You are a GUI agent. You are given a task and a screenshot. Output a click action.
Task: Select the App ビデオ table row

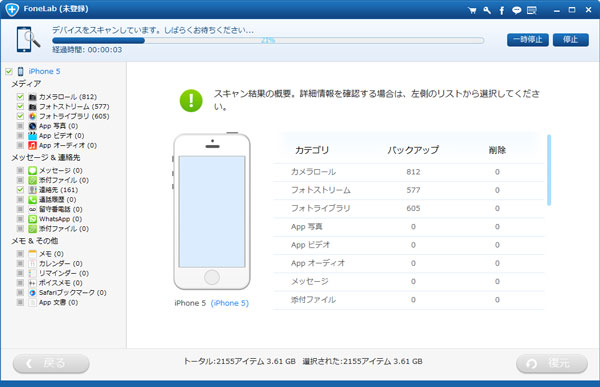(x=408, y=245)
